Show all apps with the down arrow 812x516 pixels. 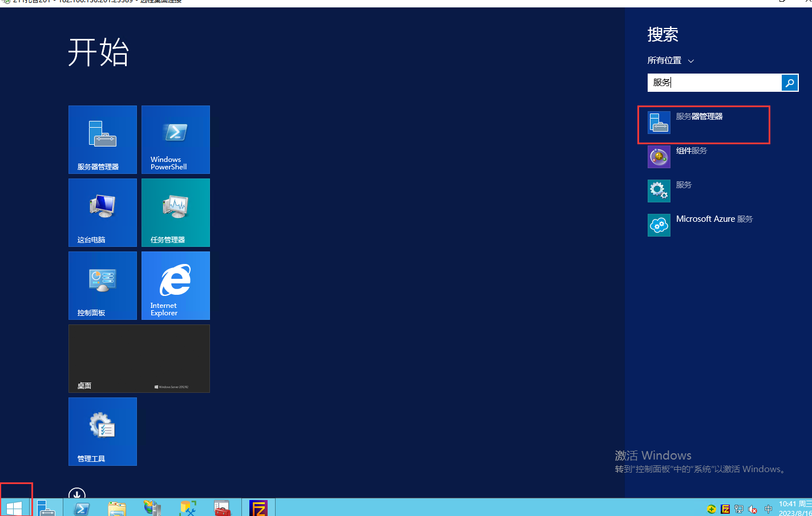click(x=77, y=494)
